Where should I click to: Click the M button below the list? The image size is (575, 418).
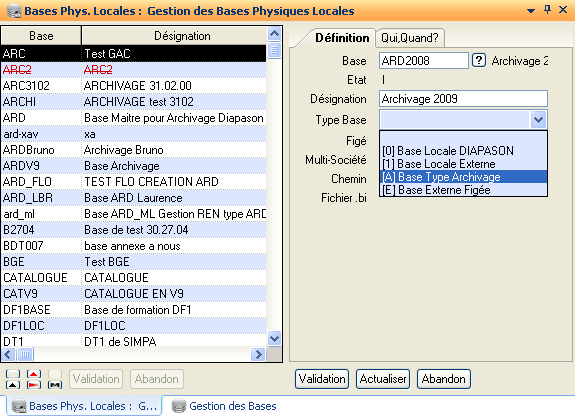55,385
